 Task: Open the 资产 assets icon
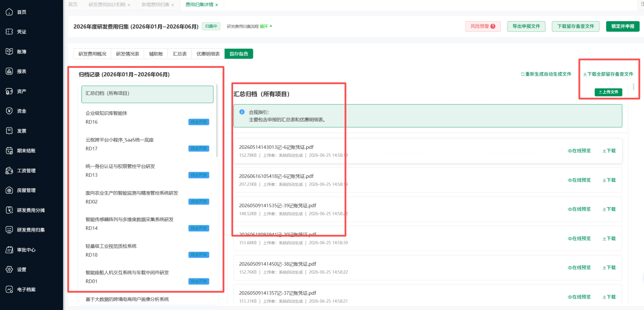pos(9,91)
